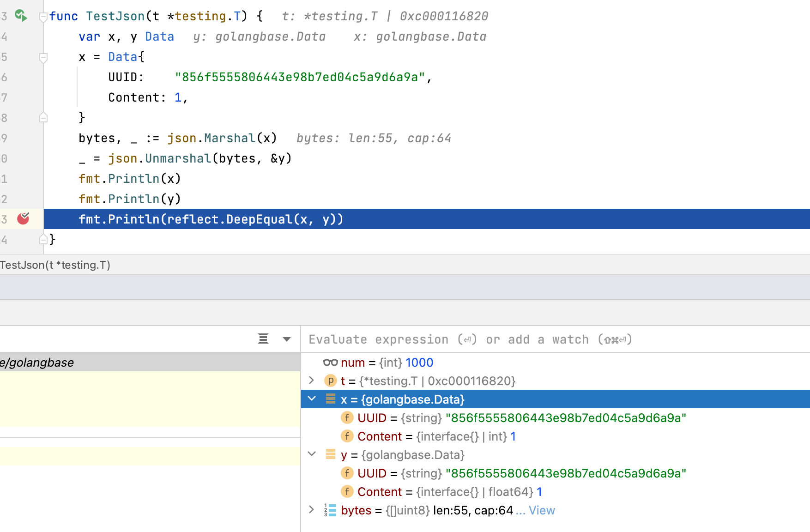Collapse the Data struct literal fold marker

[43, 57]
